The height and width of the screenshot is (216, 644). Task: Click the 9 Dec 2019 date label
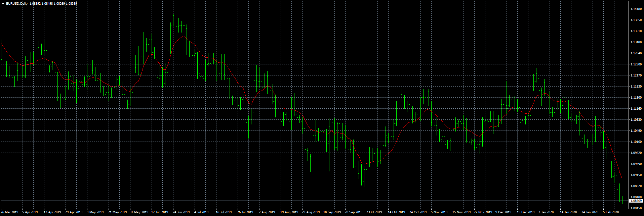pyautogui.click(x=504, y=212)
